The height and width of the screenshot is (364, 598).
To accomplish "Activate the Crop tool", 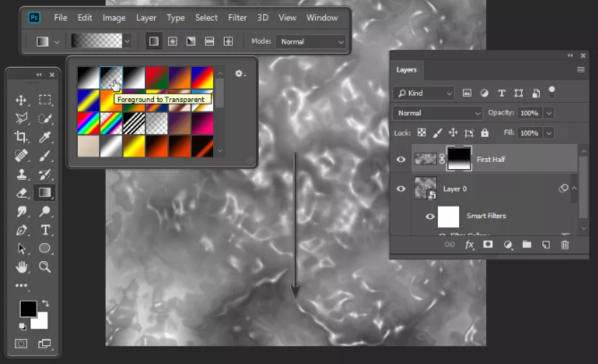I will point(21,137).
